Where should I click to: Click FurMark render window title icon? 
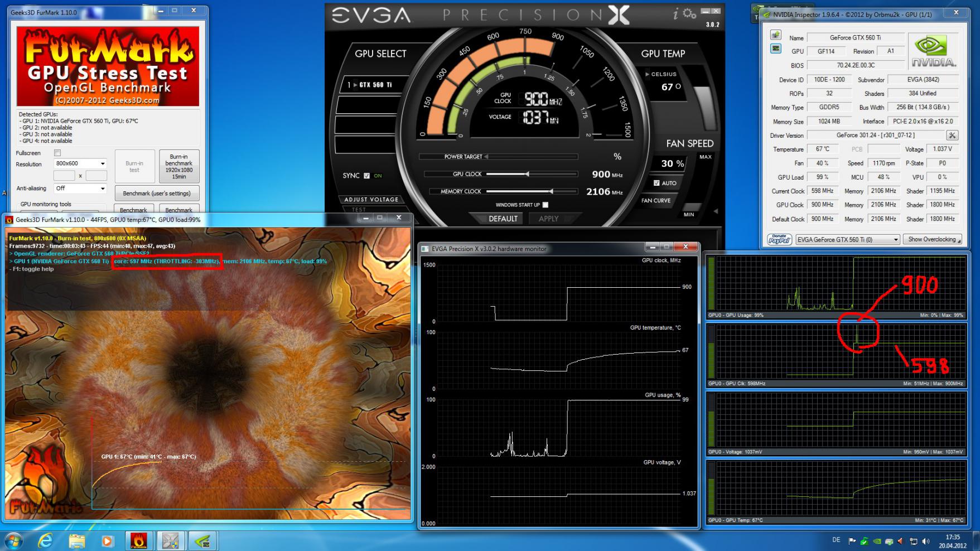point(9,220)
